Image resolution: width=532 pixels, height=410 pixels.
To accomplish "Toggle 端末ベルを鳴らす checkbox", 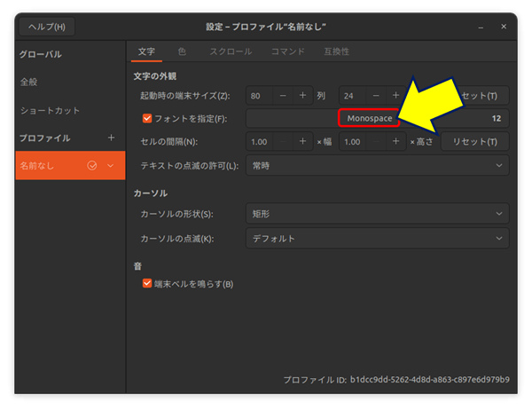I will point(147,283).
